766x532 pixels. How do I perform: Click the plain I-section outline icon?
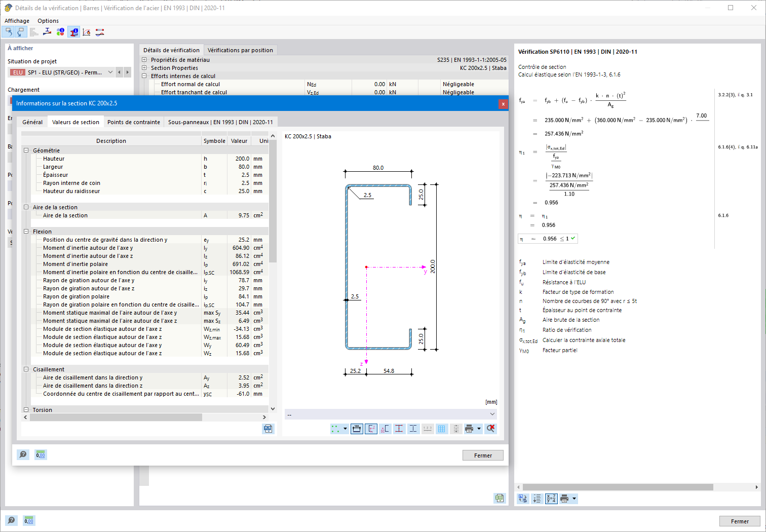point(413,429)
